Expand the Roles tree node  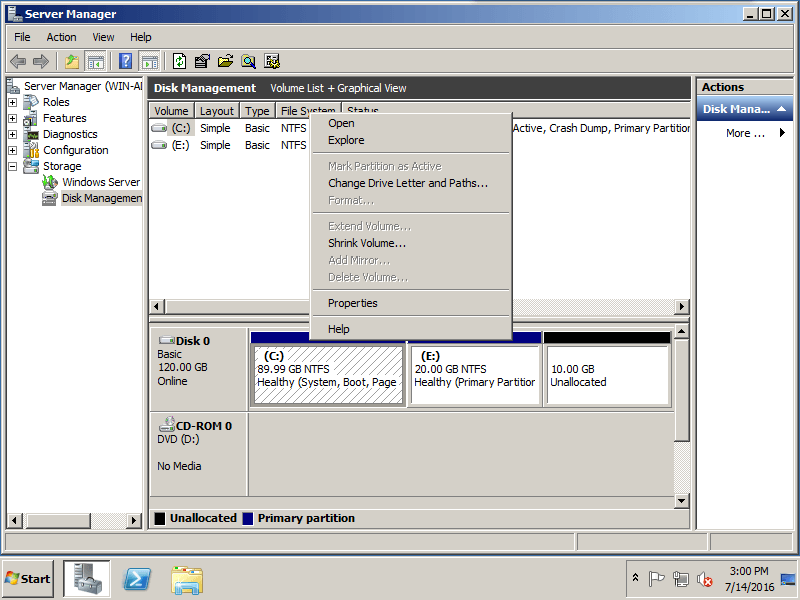[13, 103]
